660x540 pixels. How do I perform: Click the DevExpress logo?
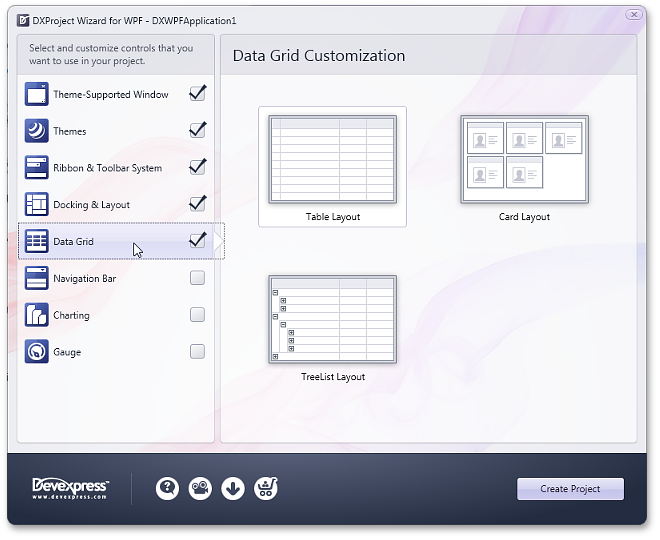pos(70,489)
